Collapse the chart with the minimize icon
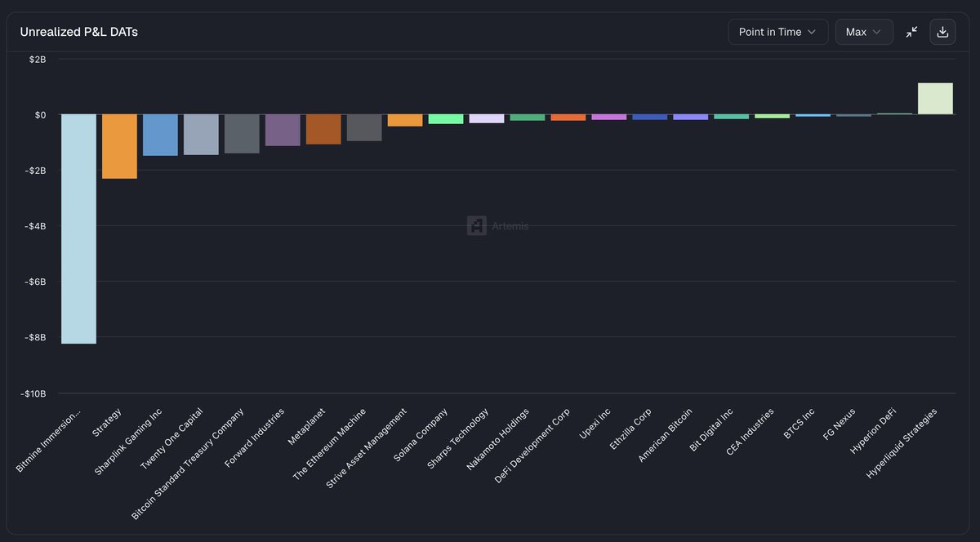 click(911, 32)
